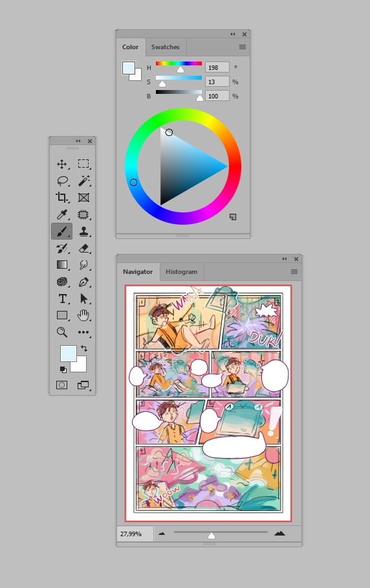
Task: Click the Zoom In large mountains button
Action: [x=279, y=533]
